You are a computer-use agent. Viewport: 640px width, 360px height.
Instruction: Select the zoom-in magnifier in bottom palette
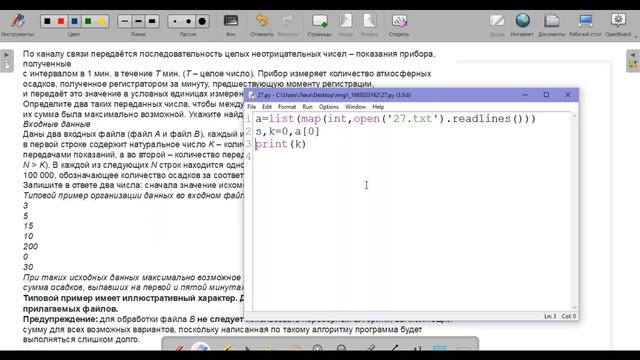[318, 348]
